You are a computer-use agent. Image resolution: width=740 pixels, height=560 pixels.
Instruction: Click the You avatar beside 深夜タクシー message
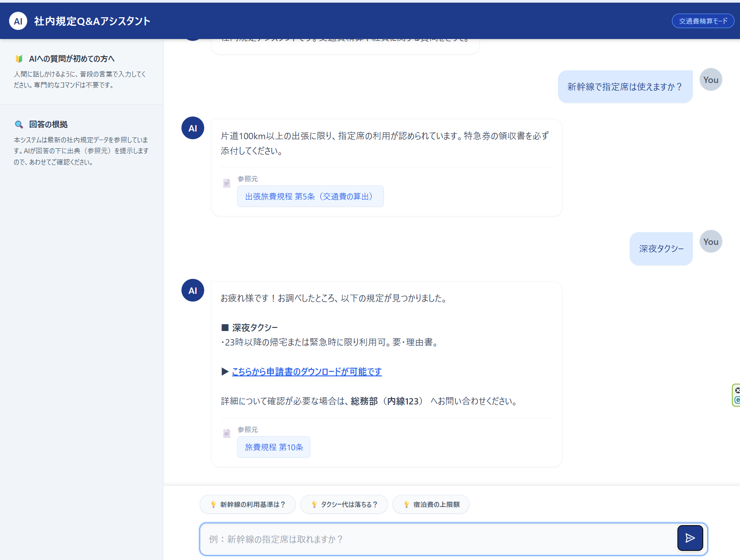click(711, 241)
